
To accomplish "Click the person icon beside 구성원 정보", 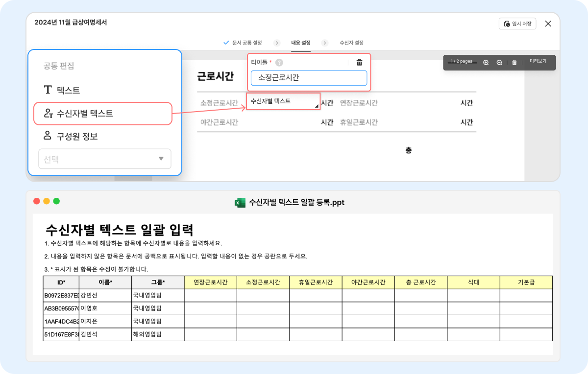I will (x=48, y=136).
